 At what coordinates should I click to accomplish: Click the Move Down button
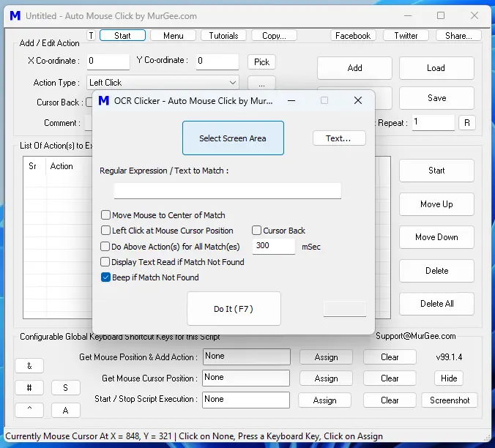click(436, 237)
